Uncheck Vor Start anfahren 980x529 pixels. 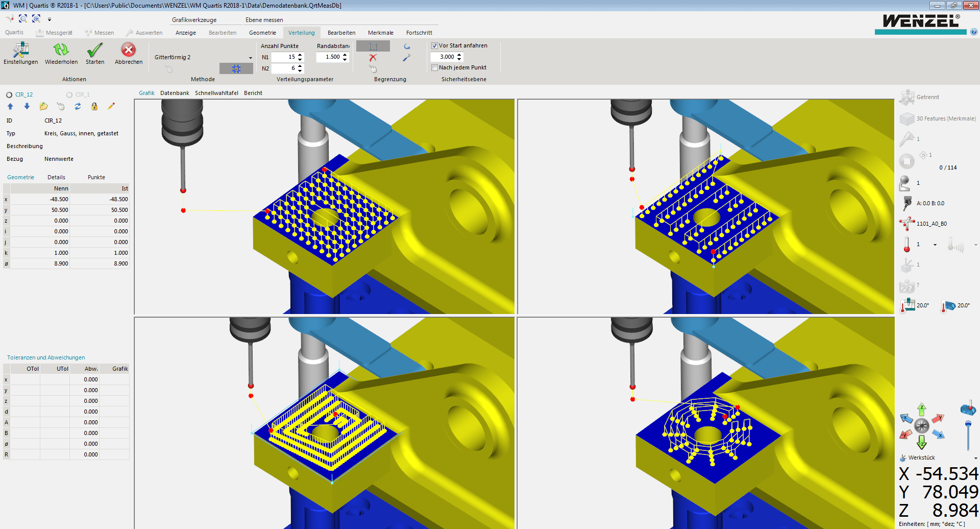pyautogui.click(x=434, y=45)
